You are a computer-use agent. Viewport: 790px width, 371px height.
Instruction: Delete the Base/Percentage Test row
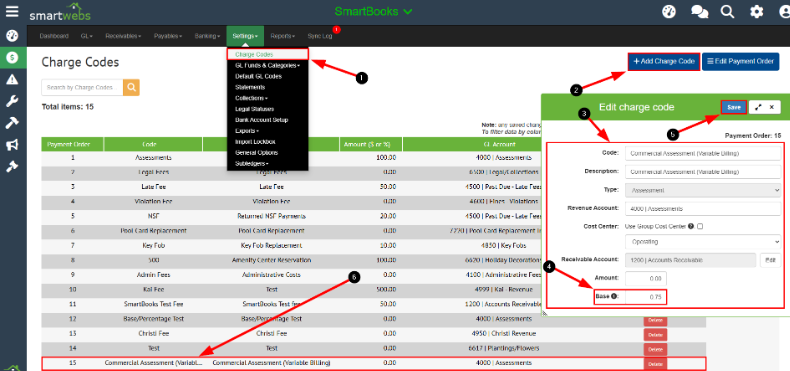(x=655, y=321)
